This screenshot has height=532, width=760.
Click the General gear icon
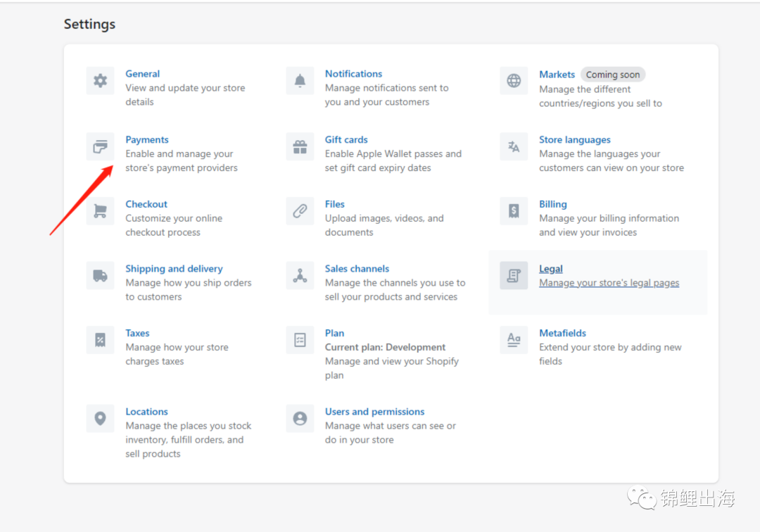pyautogui.click(x=100, y=81)
